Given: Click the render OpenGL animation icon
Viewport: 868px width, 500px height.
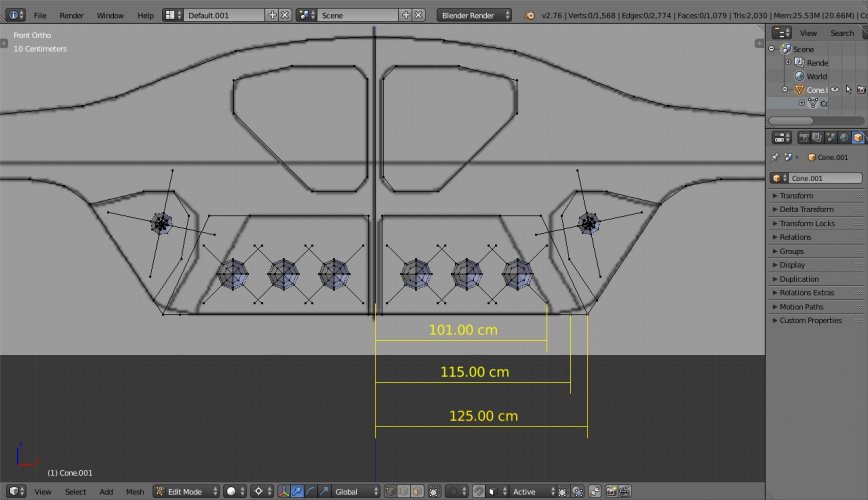Looking at the screenshot, I should tap(624, 491).
